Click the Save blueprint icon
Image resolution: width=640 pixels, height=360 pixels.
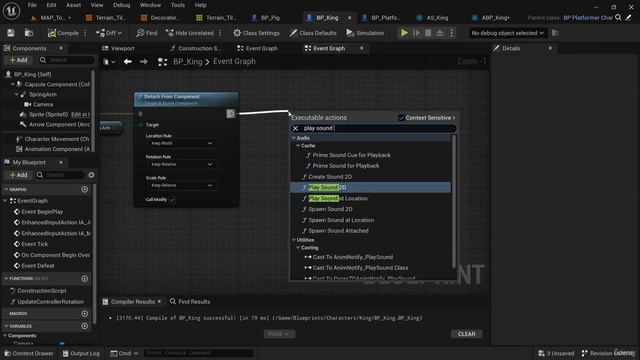tap(11, 33)
